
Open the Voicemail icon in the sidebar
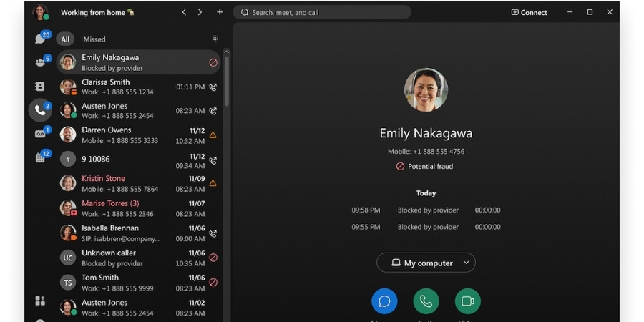(x=40, y=134)
